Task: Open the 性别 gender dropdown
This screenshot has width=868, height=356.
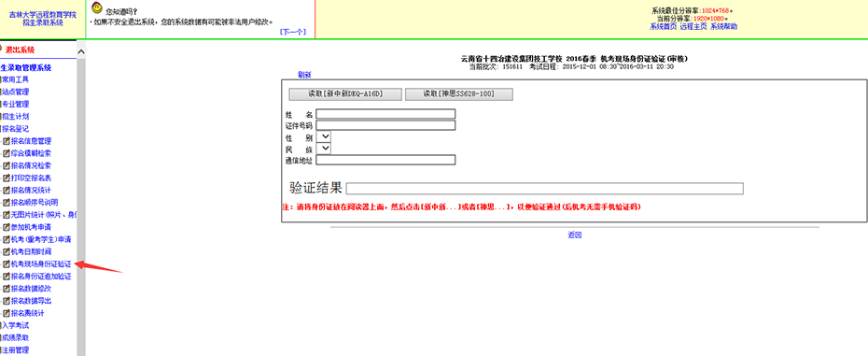Action: pyautogui.click(x=323, y=136)
